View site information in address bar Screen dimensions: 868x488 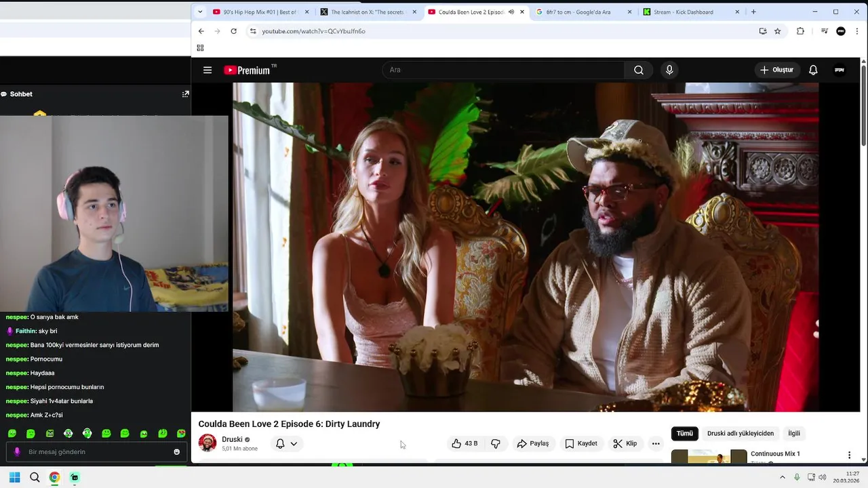[x=253, y=31]
